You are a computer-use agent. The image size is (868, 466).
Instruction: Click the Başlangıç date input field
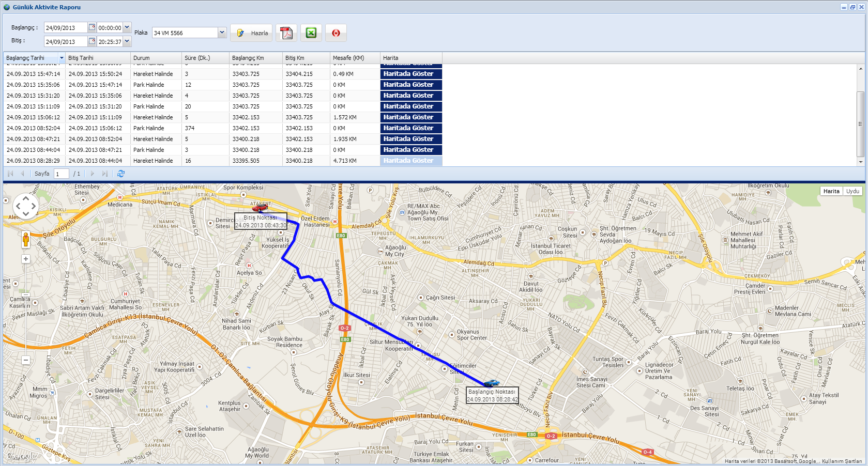coord(66,27)
